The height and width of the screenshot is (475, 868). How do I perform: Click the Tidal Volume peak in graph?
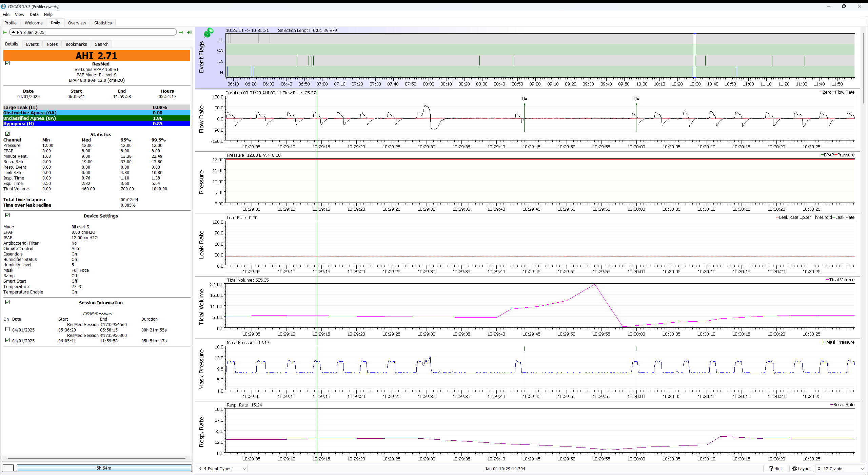point(594,285)
